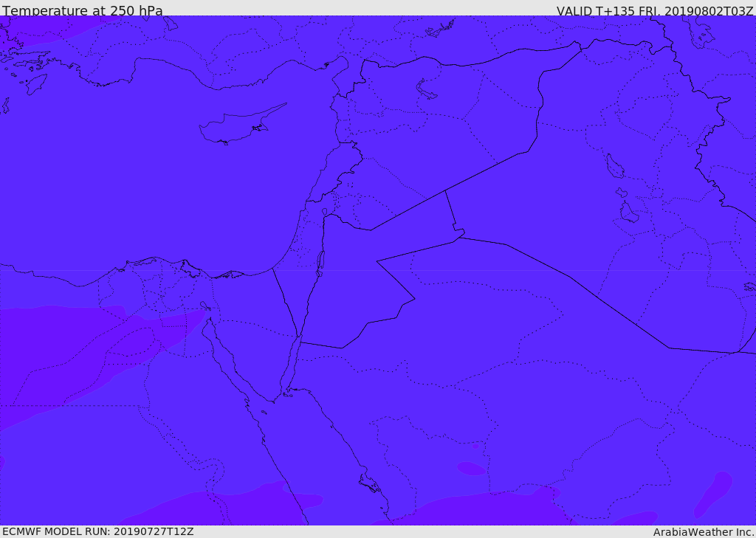Click the 'ArabiaWeather Inc' credit text
This screenshot has height=538, width=756.
click(704, 532)
